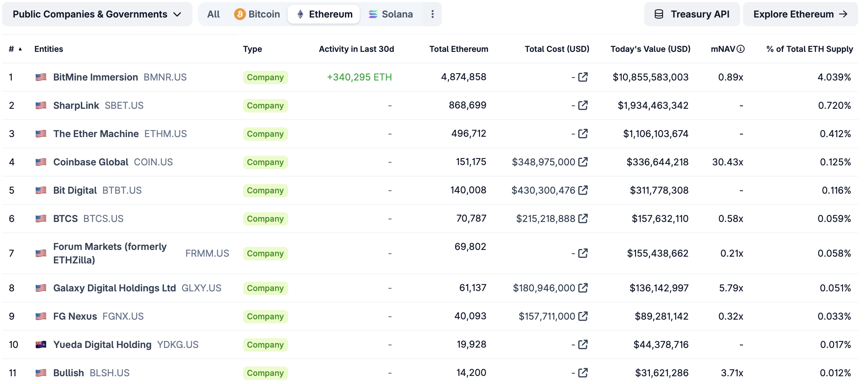Click the US flag next to SharpLink

point(41,105)
